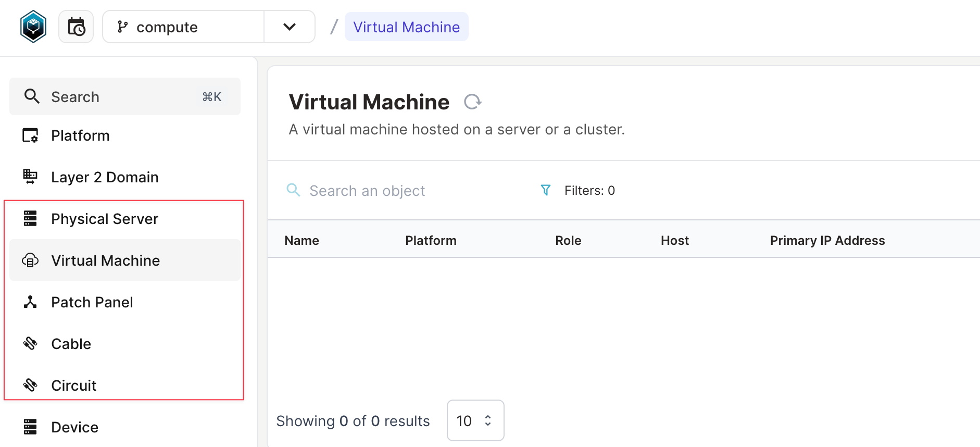Viewport: 980px width, 447px height.
Task: Click the Physical Server rack icon
Action: pos(30,218)
